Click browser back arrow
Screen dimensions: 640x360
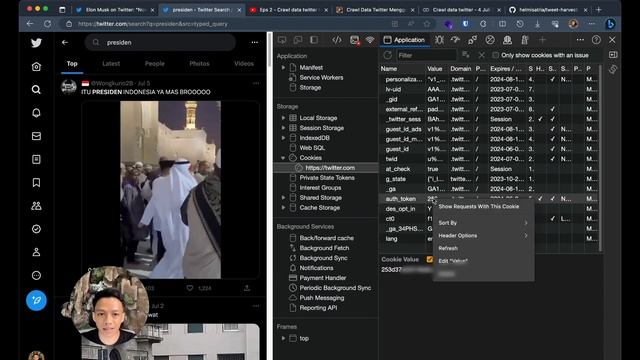pyautogui.click(x=30, y=24)
